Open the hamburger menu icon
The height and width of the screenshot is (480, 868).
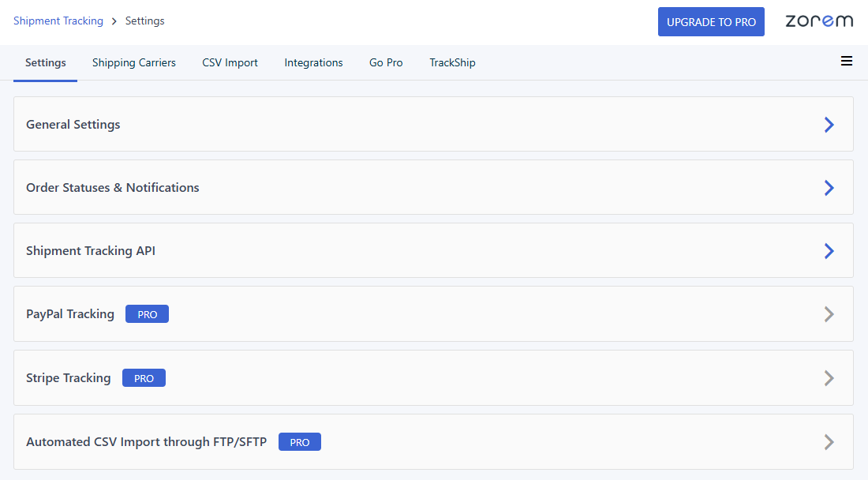(847, 61)
